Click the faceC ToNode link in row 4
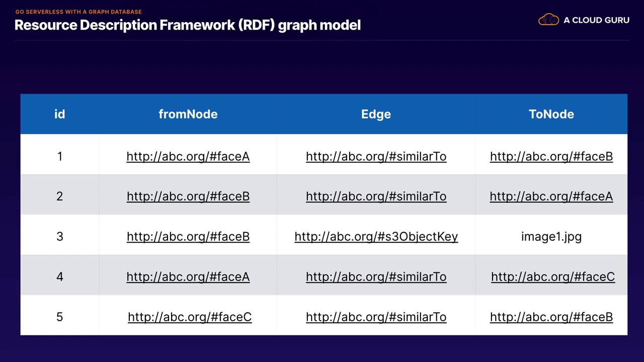644x362 pixels. tap(552, 277)
